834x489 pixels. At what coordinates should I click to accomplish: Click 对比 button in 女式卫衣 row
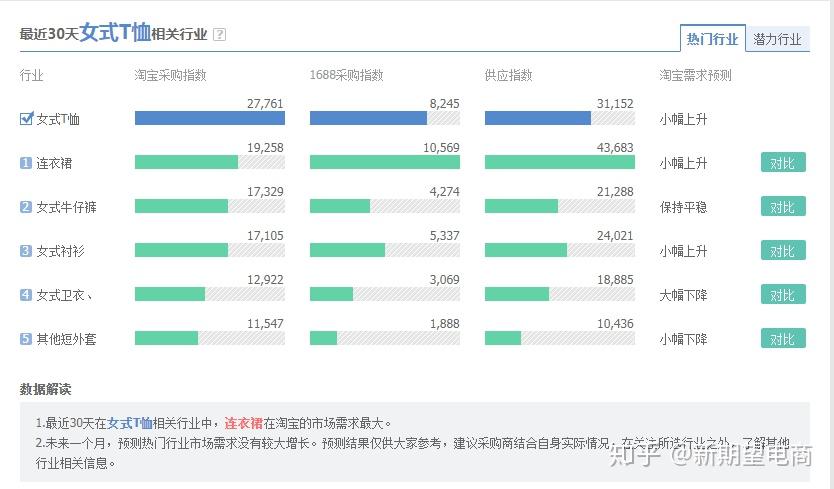tap(783, 295)
